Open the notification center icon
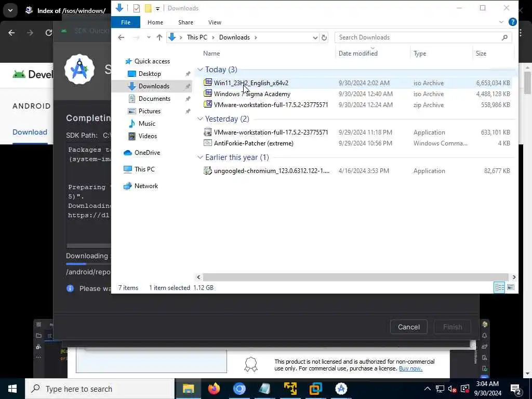 516,390
